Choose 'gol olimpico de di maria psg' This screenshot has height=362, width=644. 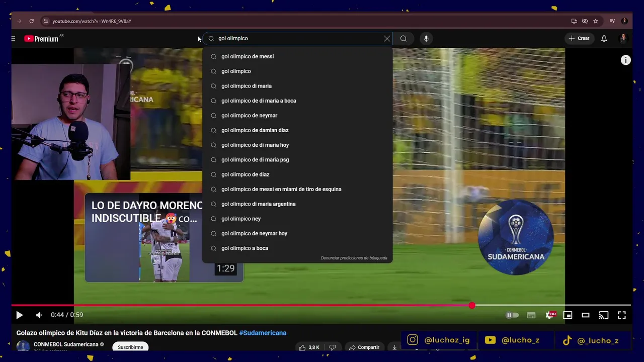[x=297, y=159]
